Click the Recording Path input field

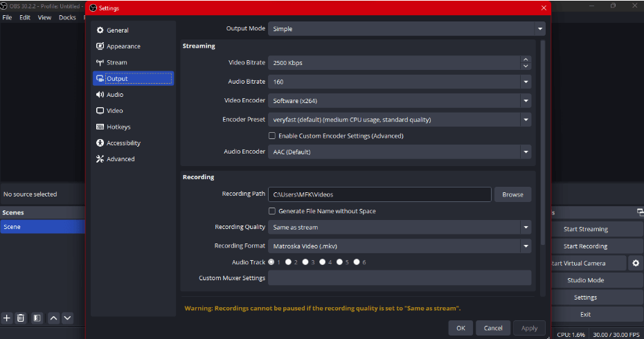coord(379,194)
